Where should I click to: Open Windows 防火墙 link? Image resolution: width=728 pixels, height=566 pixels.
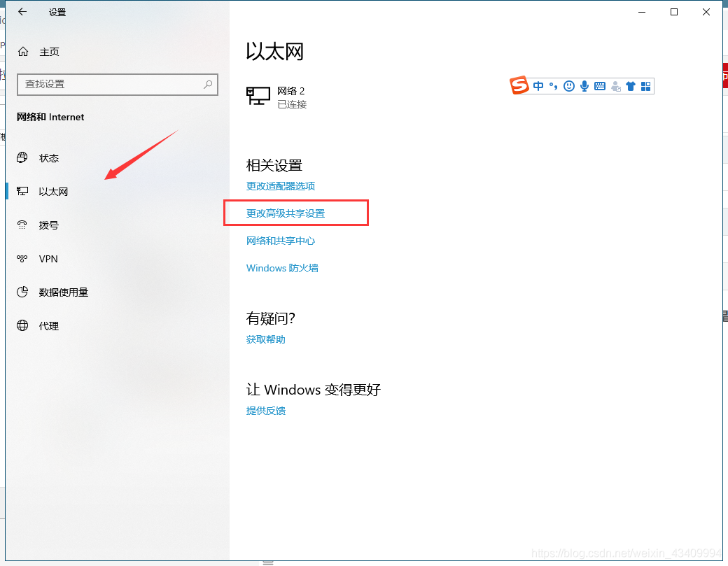(x=282, y=268)
